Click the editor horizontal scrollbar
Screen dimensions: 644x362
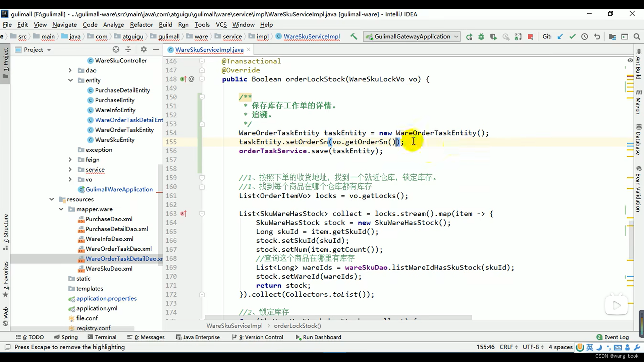click(x=338, y=317)
